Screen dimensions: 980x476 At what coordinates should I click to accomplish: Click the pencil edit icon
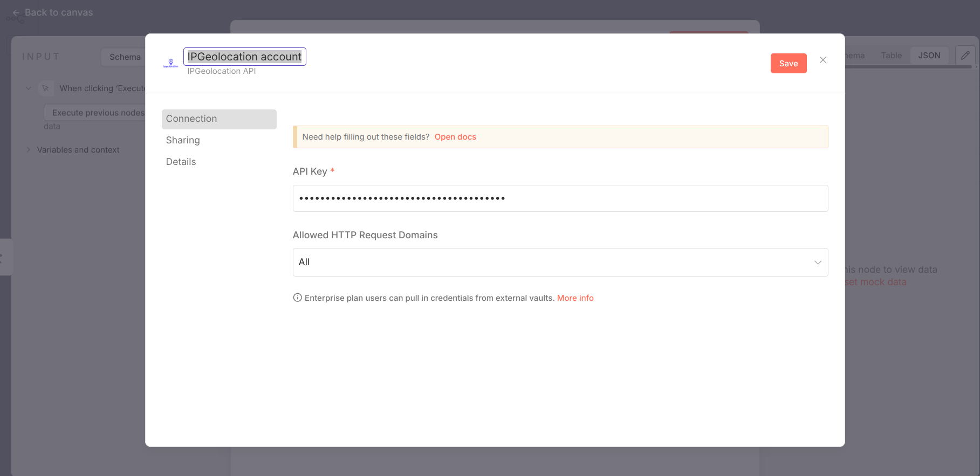(965, 56)
